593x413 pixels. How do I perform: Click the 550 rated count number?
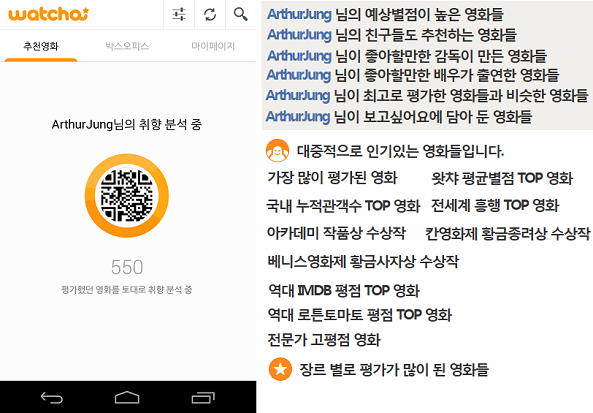click(127, 267)
